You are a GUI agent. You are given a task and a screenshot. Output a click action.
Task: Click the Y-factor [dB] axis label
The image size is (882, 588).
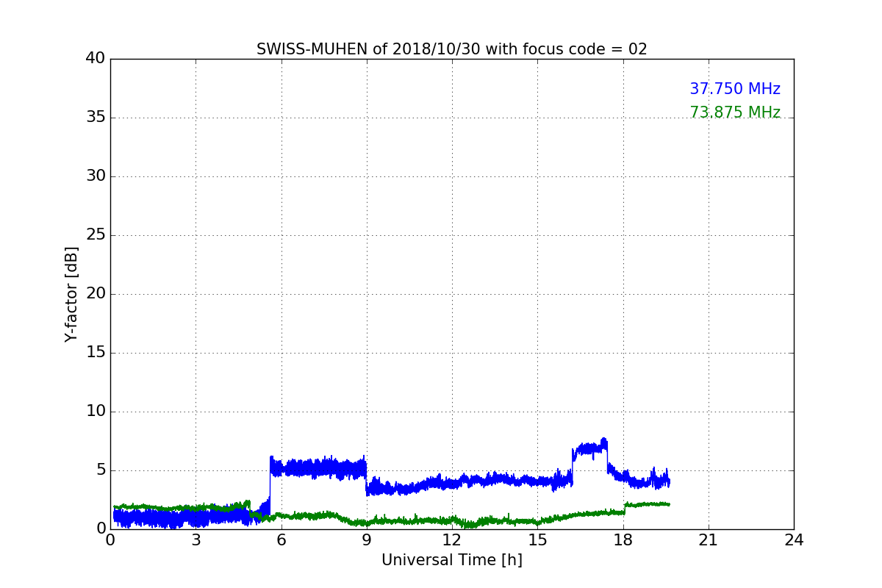(71, 294)
